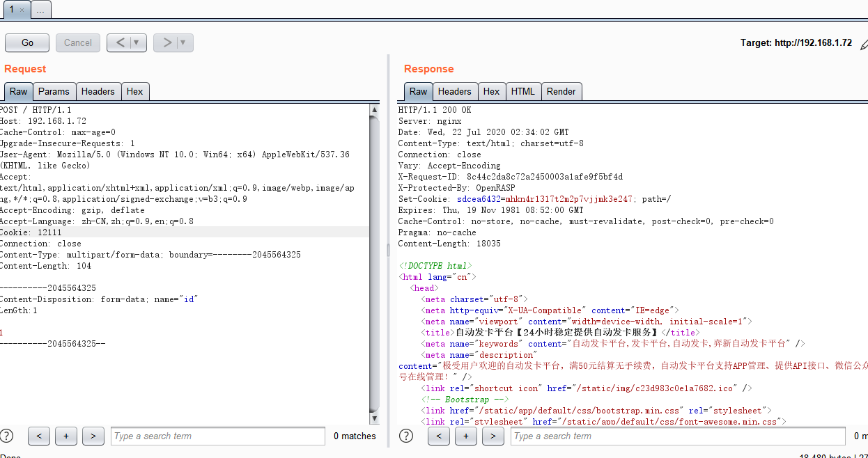Click the Connection: close request header
The width and height of the screenshot is (868, 458).
pyautogui.click(x=40, y=244)
